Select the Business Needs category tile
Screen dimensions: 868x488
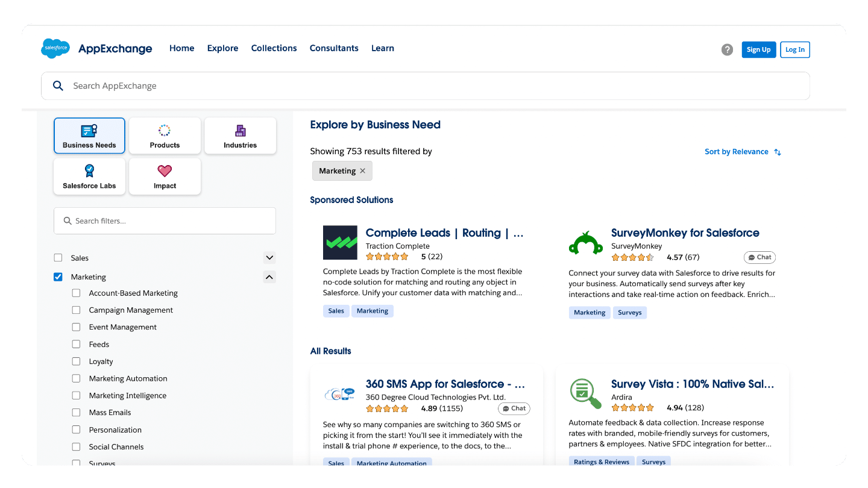coord(89,136)
